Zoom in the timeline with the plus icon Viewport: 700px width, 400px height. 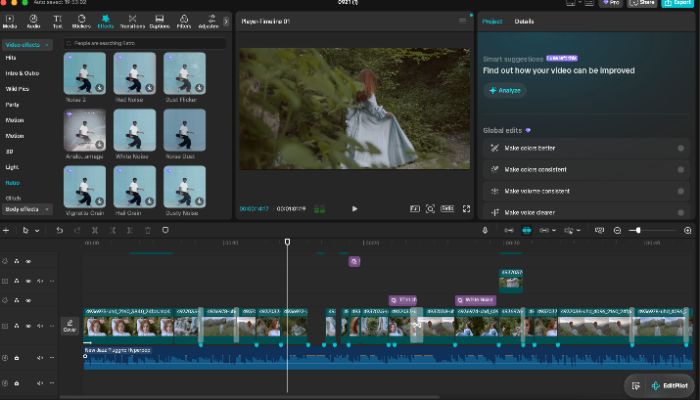click(688, 230)
